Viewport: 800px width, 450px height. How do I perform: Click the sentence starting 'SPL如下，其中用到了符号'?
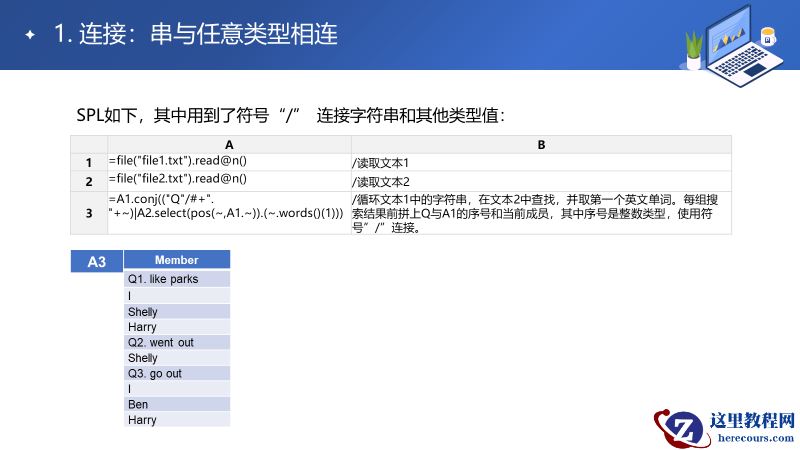click(290, 115)
